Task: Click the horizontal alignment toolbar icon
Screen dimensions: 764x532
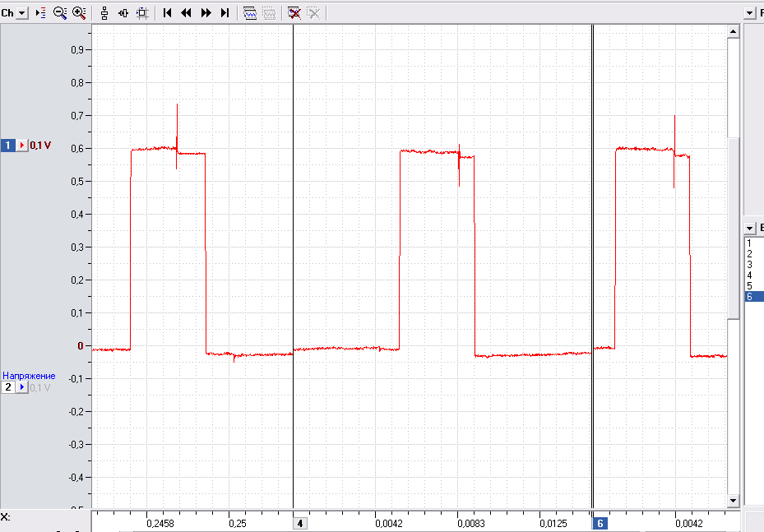Action: [123, 13]
